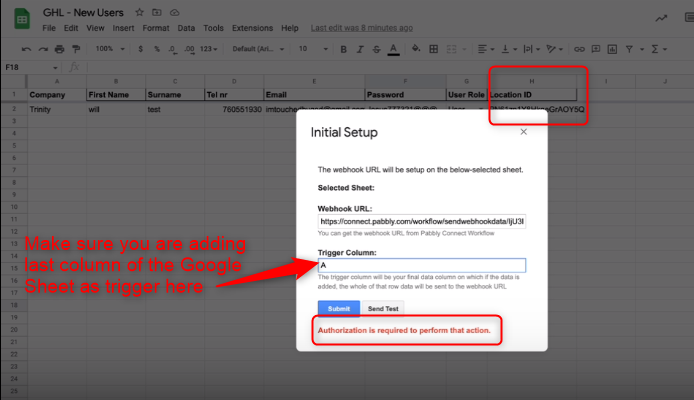Viewport: 694px width, 400px height.
Task: Click the Undo icon in toolbar
Action: click(27, 49)
